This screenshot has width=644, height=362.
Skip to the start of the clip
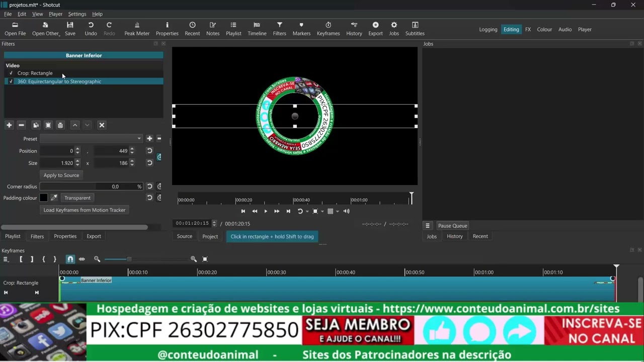243,211
